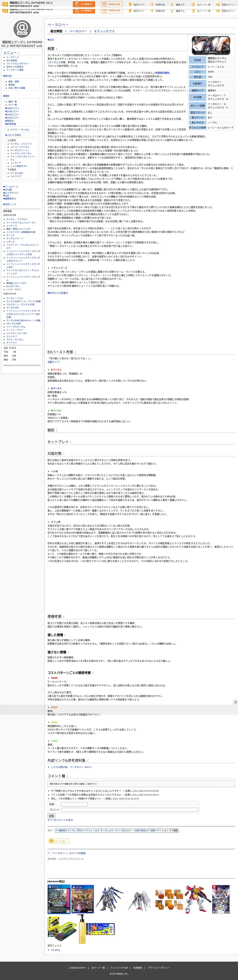
Task: Open the 時限強化機体 link in overview text
Action: (x=163, y=73)
